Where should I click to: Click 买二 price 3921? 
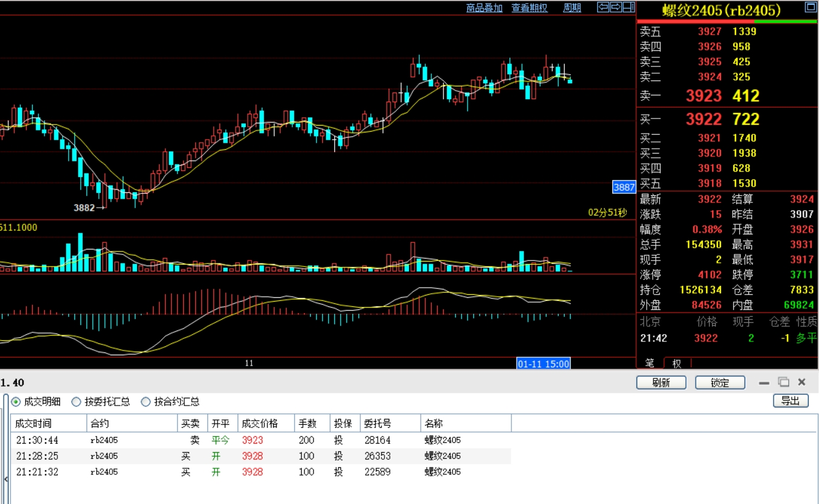[x=710, y=138]
